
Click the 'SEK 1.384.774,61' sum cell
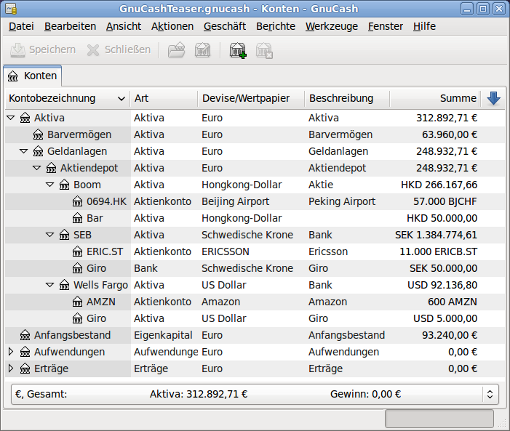point(436,235)
